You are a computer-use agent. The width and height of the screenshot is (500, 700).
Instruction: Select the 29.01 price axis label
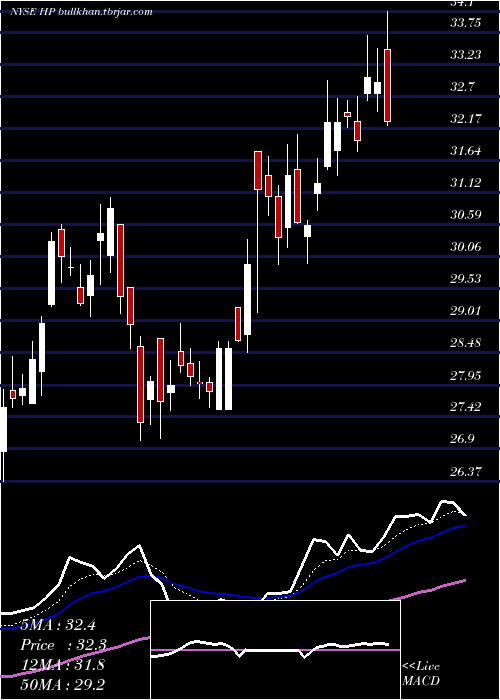(x=466, y=311)
